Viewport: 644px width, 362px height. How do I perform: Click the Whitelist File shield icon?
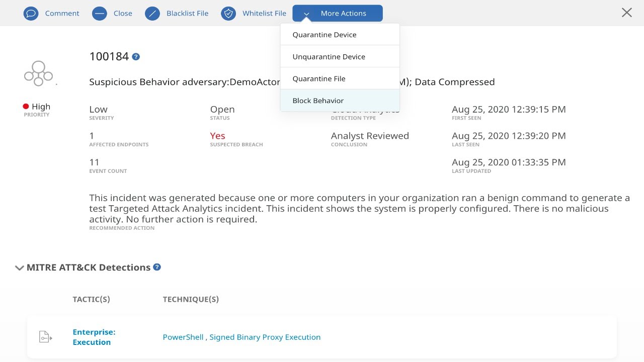pyautogui.click(x=229, y=14)
